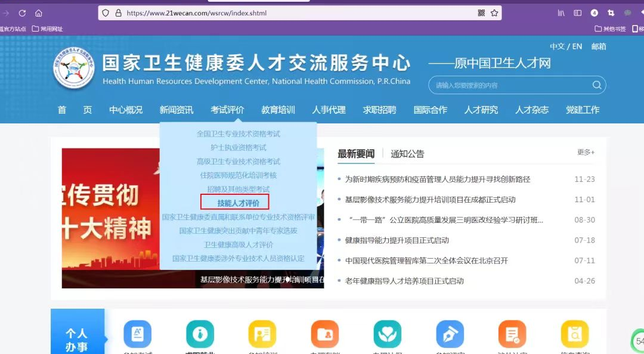The image size is (644, 354).
Task: Open the teal heart-in-hands icon
Action: click(388, 334)
